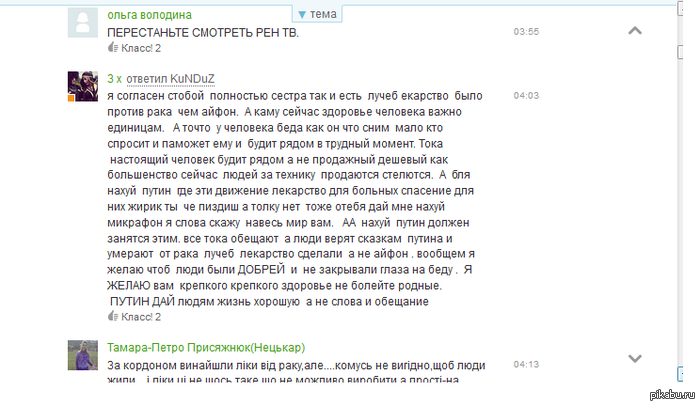The height and width of the screenshot is (406, 700).
Task: Click ольга володина's placeholder avatar icon
Action: pyautogui.click(x=83, y=22)
